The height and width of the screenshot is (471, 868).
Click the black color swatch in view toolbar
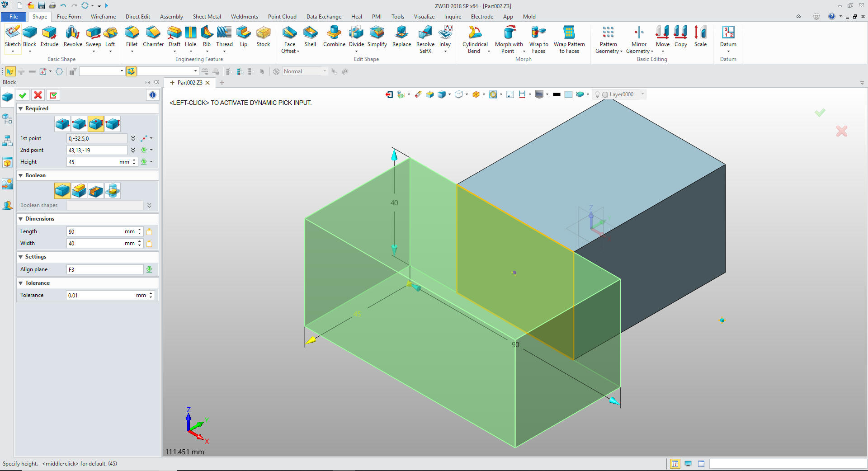(x=557, y=94)
